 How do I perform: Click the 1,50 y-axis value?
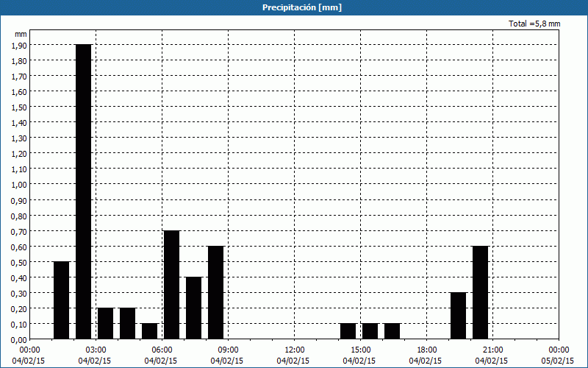pyautogui.click(x=19, y=107)
